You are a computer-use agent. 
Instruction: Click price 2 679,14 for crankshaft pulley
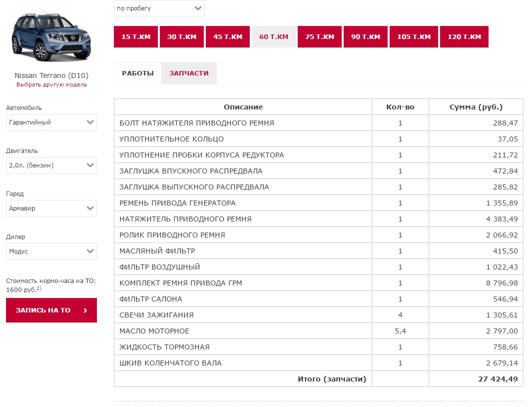[502, 363]
